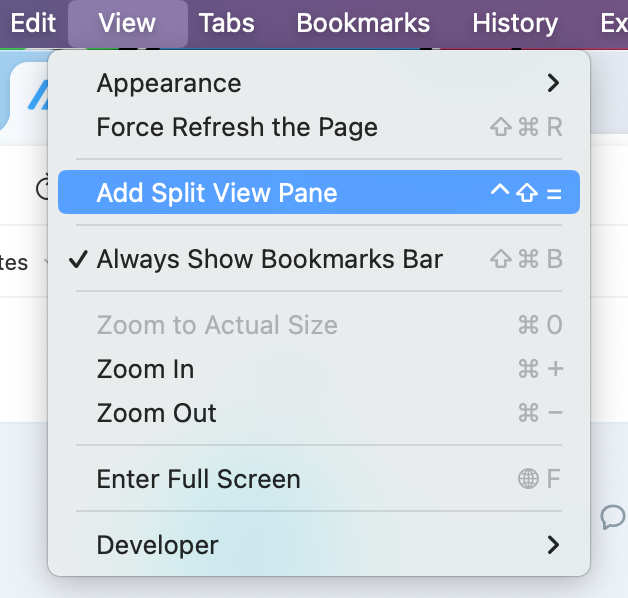This screenshot has width=628, height=598.
Task: Click the blue slanted logo icon
Action: [x=38, y=95]
